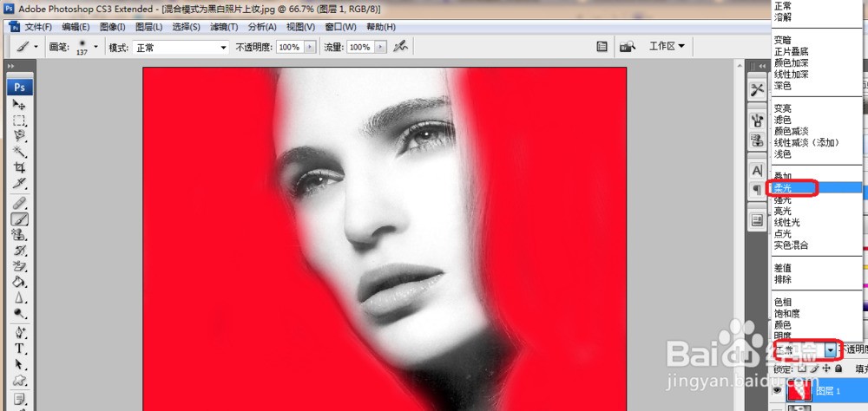Open the 图像(I) menu
The width and height of the screenshot is (868, 411).
pos(112,27)
